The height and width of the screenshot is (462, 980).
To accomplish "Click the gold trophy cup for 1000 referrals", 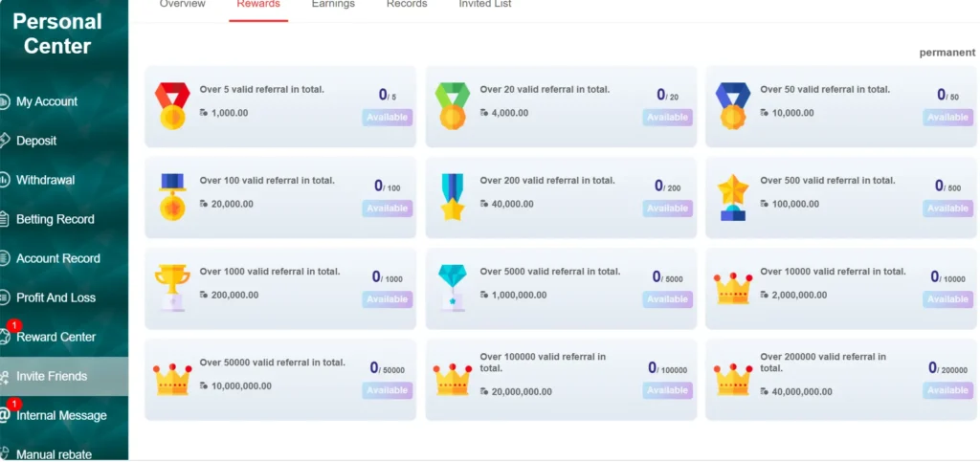I will [x=172, y=288].
